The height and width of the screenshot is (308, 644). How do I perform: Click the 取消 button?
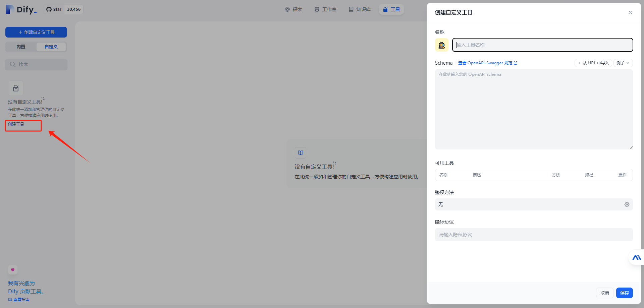coord(604,293)
